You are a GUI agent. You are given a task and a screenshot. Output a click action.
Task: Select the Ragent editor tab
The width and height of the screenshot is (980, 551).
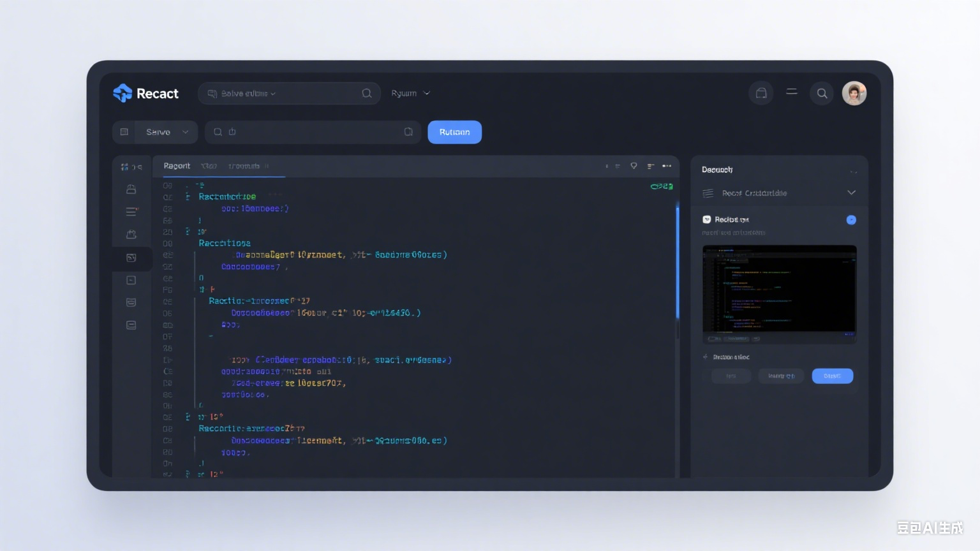pyautogui.click(x=177, y=166)
